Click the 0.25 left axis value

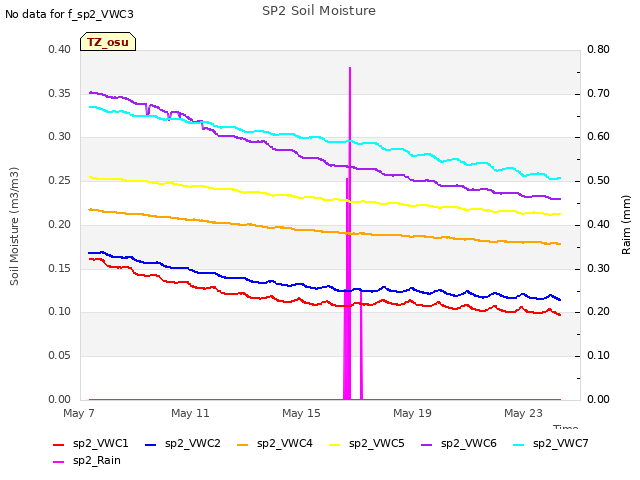60,180
